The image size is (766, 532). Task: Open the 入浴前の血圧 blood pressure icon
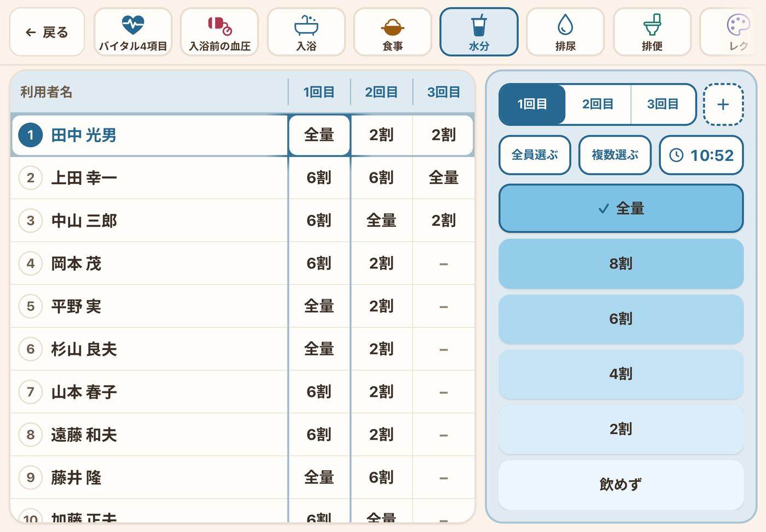pos(219,32)
